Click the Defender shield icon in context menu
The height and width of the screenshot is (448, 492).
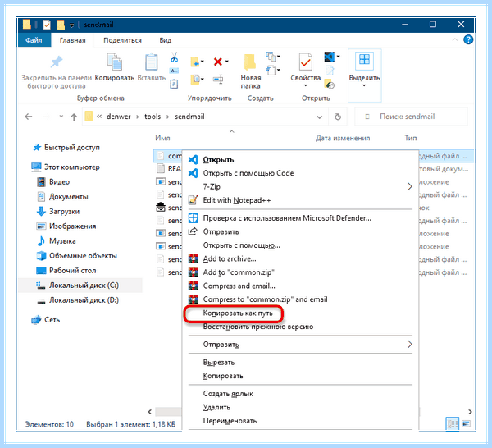[x=194, y=218]
